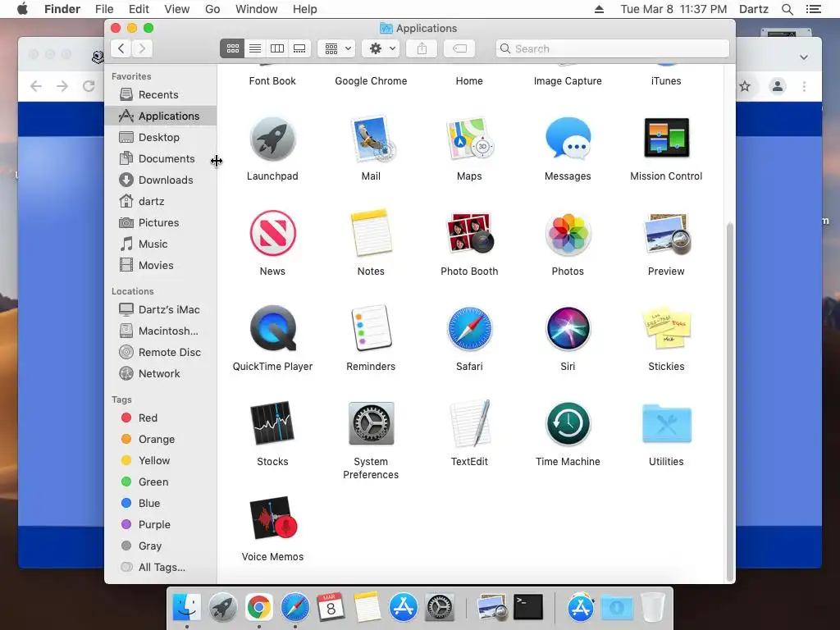Open the Reminders app icon
Screen dimensions: 840x630
(x=371, y=328)
